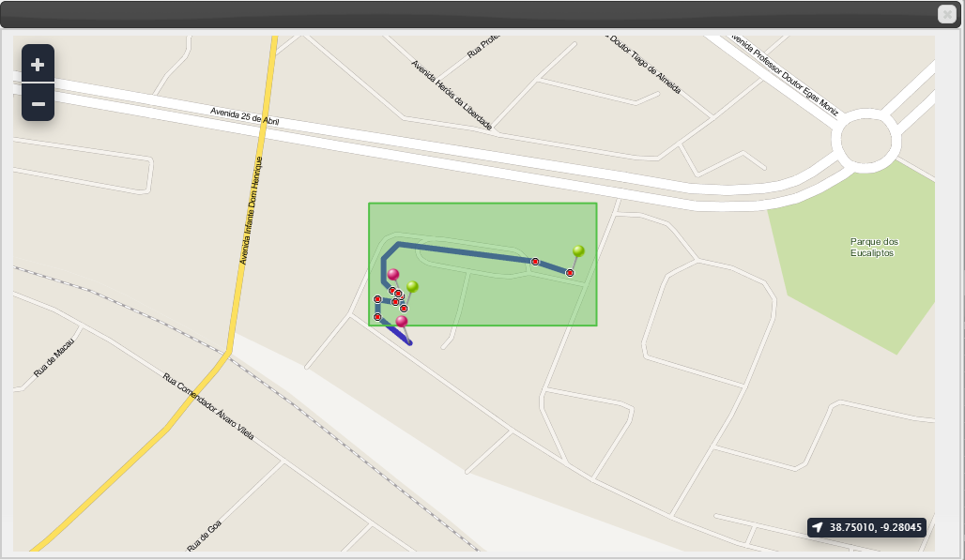Screen dimensions: 965x560
Task: Click the coordinates readout 38.75010, -9.28045
Action: coord(875,527)
